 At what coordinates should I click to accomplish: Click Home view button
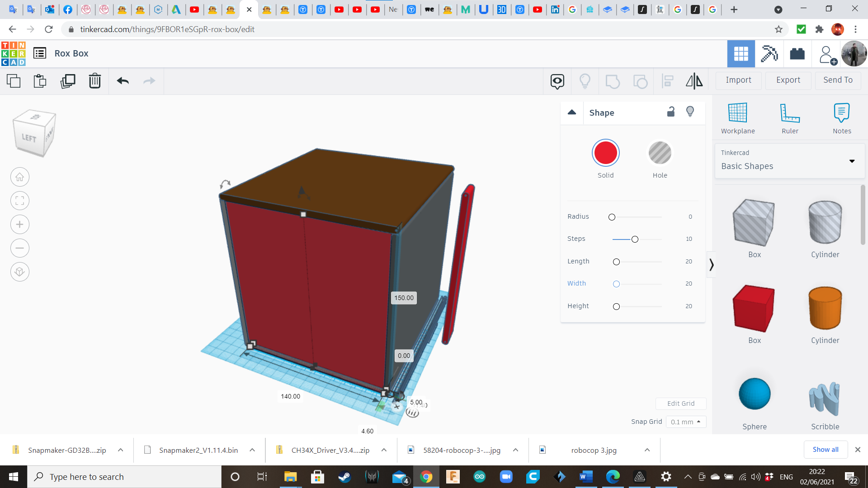[x=20, y=177]
